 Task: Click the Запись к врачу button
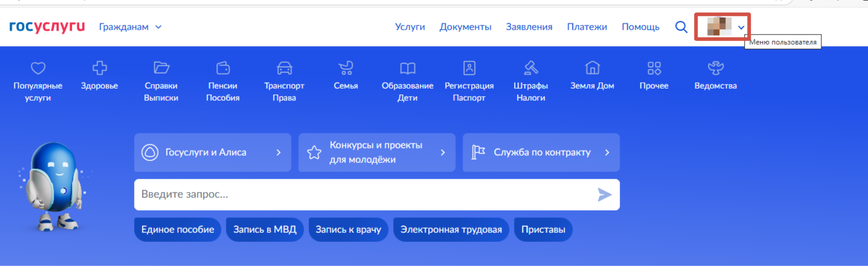(x=348, y=230)
